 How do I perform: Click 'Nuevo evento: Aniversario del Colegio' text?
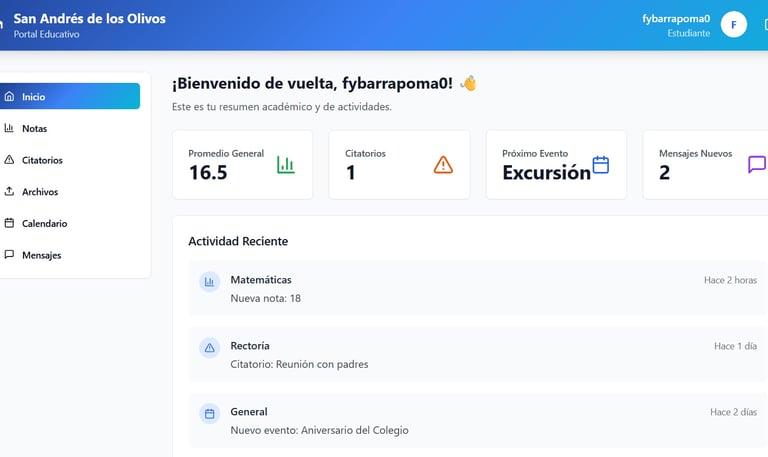319,431
